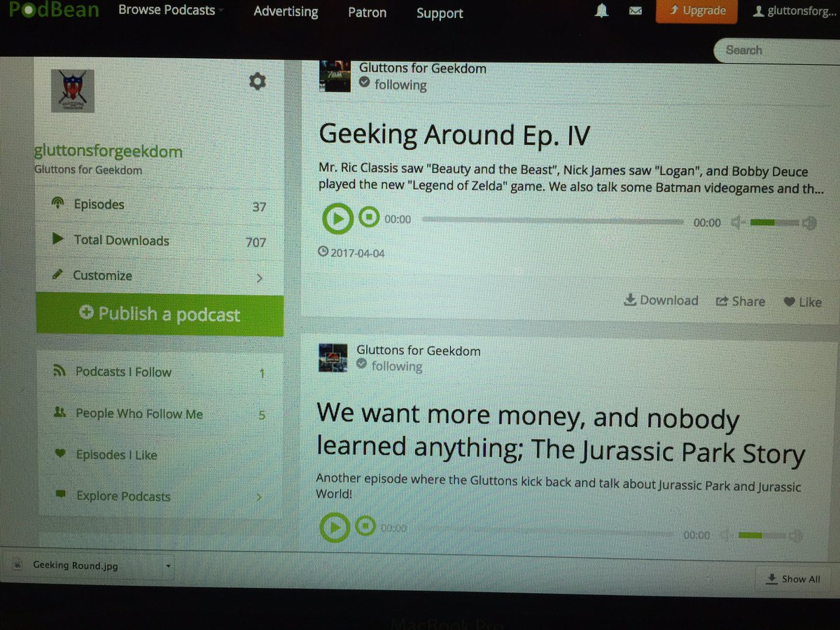Click Publish a podcast button

160,314
